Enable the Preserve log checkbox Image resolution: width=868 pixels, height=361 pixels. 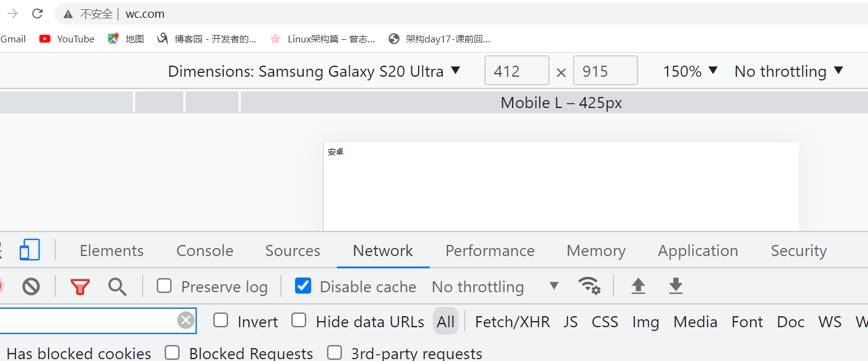(x=164, y=286)
